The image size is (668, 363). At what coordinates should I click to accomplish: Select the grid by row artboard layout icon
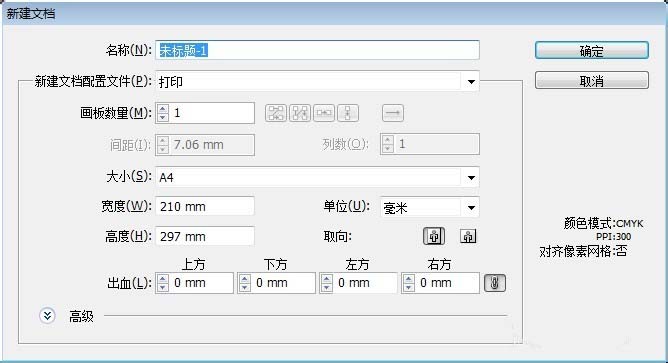(x=276, y=113)
